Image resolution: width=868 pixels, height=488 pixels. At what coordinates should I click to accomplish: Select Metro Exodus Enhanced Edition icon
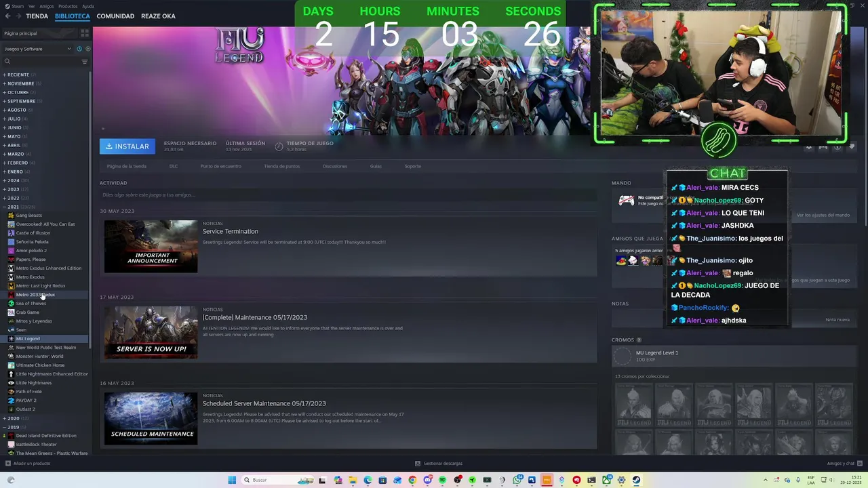coord(11,268)
